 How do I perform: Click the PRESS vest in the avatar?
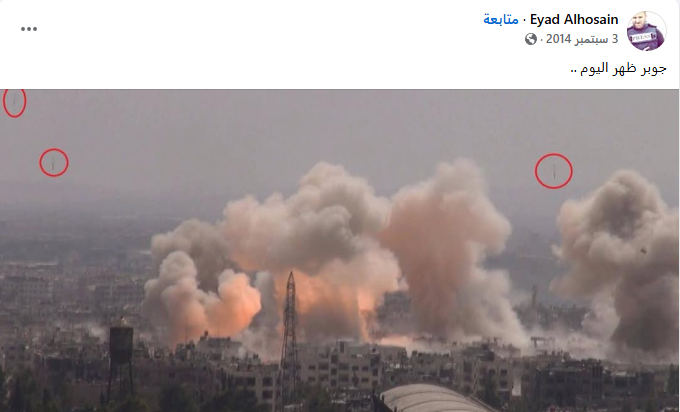coord(641,37)
